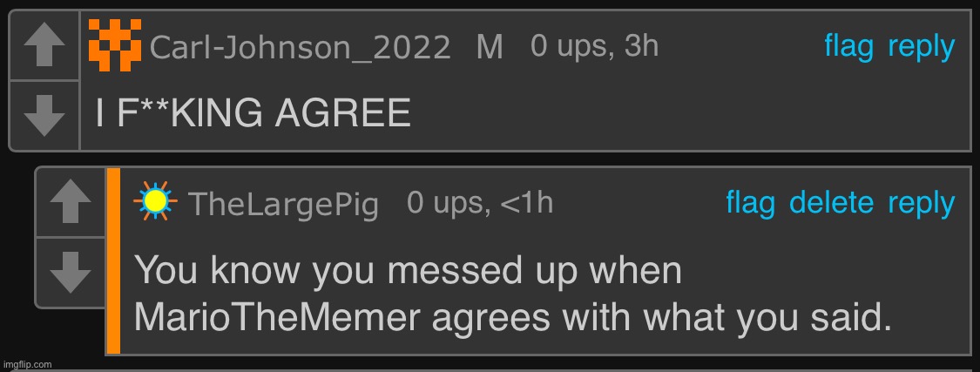The image size is (980, 372).
Task: Click the MarioTheMemer reply comment text
Action: coord(512,294)
